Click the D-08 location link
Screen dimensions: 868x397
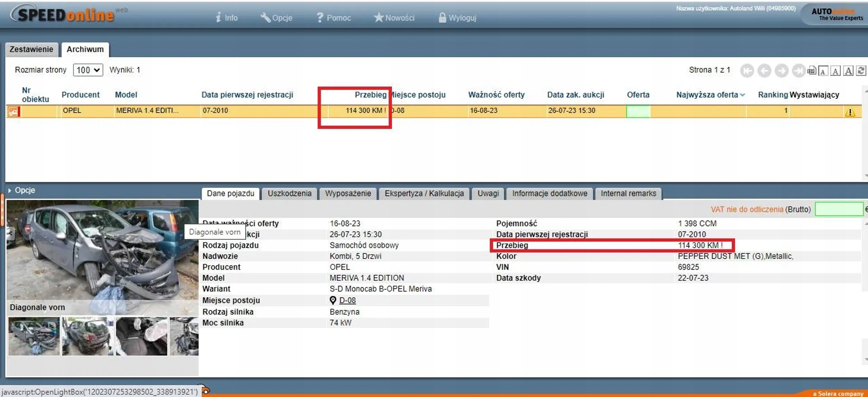pyautogui.click(x=347, y=300)
